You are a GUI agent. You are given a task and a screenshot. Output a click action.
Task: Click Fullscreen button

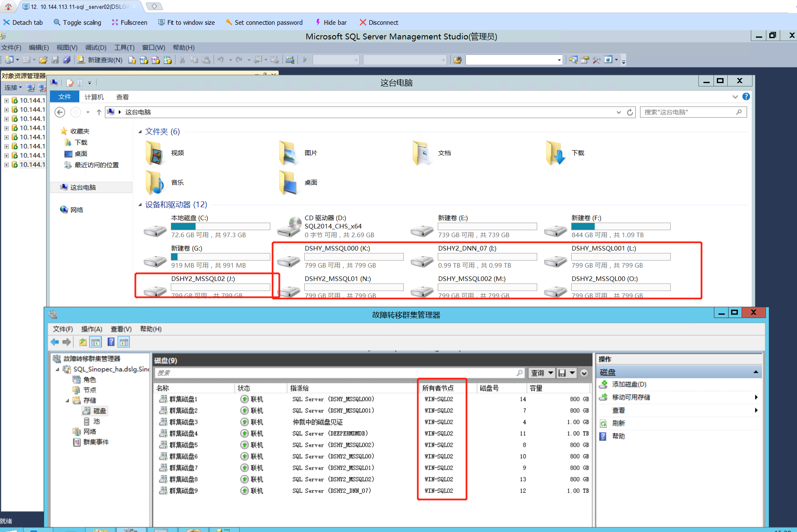click(129, 23)
